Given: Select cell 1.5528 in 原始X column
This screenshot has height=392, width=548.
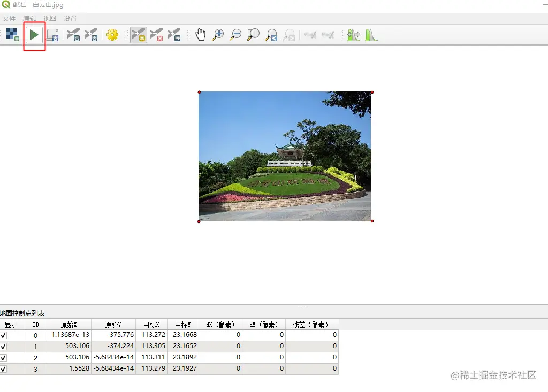Looking at the screenshot, I should click(69, 368).
